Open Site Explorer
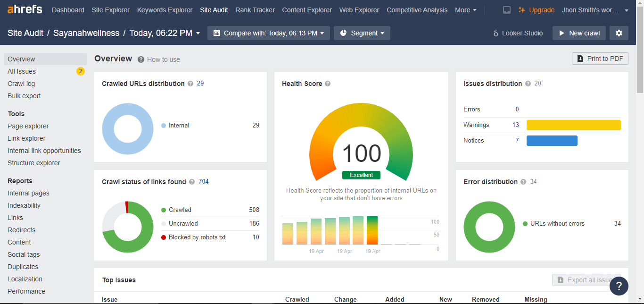Viewport: 644px width, 304px height. pyautogui.click(x=111, y=10)
